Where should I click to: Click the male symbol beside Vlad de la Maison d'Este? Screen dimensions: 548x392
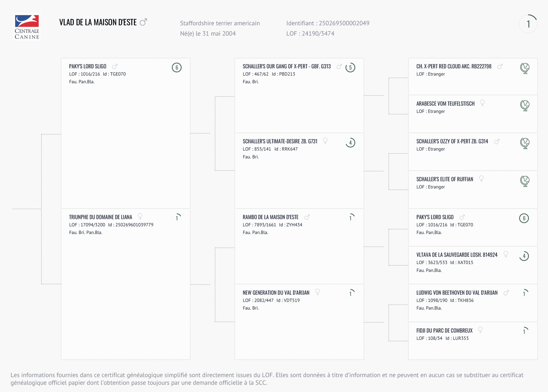tap(143, 22)
